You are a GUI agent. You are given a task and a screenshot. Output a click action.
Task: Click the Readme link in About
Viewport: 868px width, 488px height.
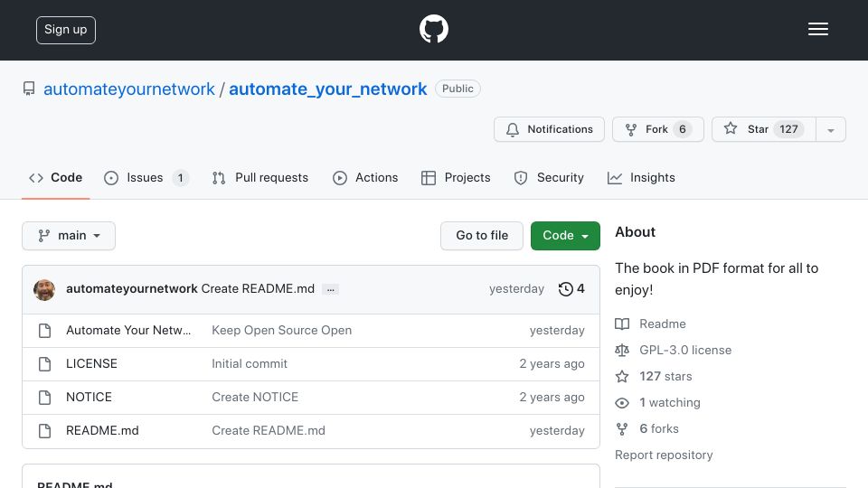[663, 324]
